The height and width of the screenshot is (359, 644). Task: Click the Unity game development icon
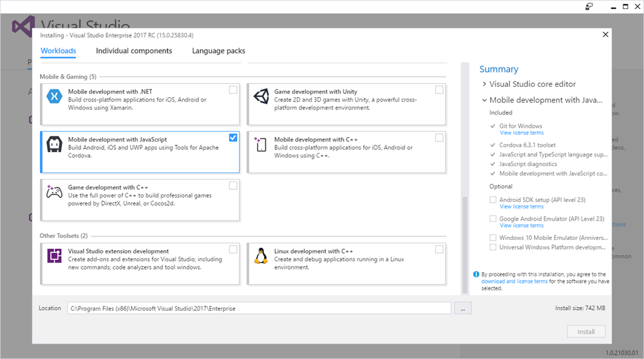coord(260,97)
